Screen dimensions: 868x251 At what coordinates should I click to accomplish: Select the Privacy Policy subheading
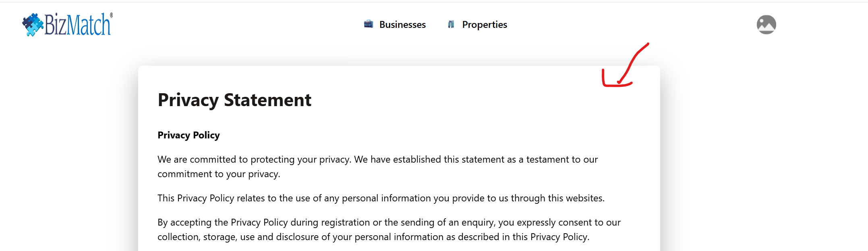(189, 135)
